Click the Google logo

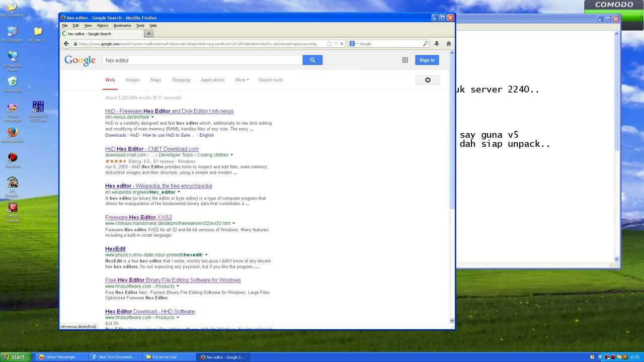80,60
